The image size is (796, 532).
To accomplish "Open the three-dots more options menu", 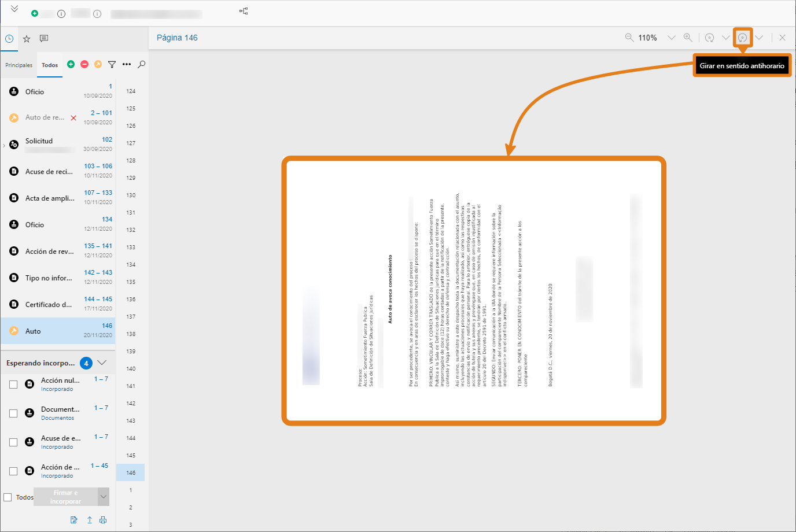I will [x=127, y=64].
